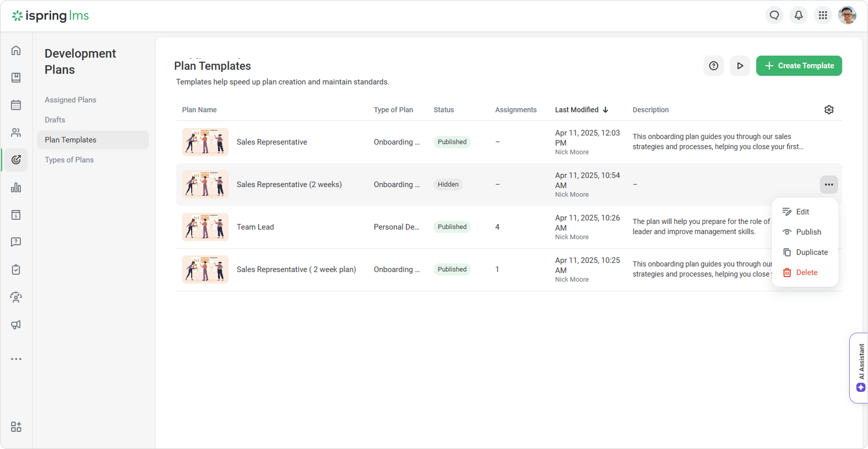This screenshot has width=868, height=449.
Task: Open table column settings gear
Action: [x=829, y=110]
